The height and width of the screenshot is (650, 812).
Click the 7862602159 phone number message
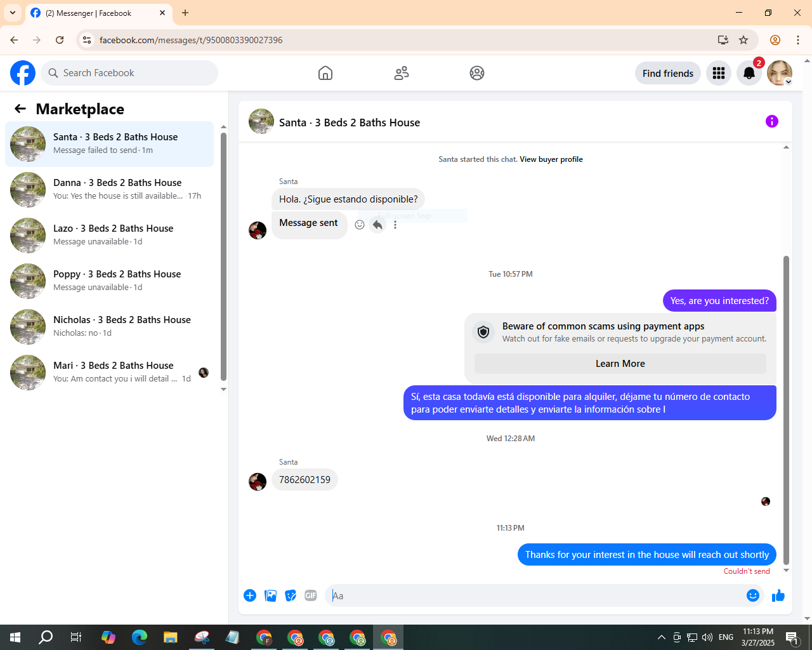[304, 480]
